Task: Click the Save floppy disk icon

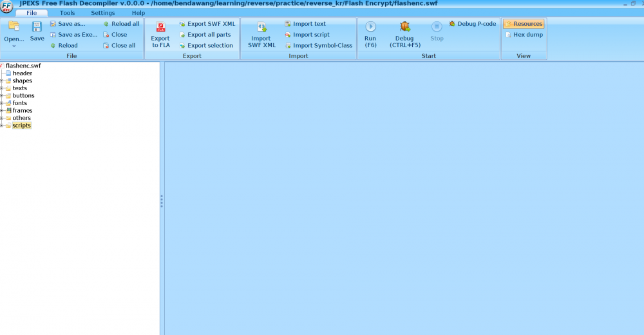Action: point(37,26)
